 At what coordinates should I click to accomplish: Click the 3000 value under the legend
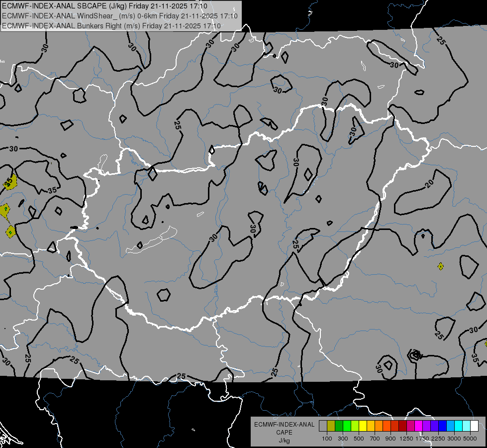(454, 439)
